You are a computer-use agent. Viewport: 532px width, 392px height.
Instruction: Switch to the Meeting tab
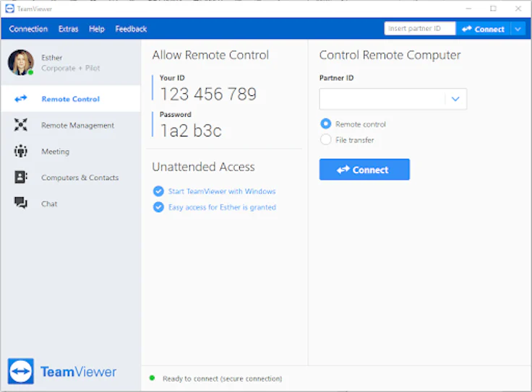(x=71, y=151)
